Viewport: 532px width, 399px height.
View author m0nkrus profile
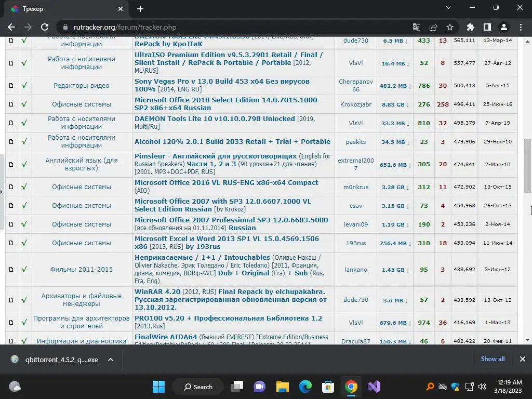[355, 187]
